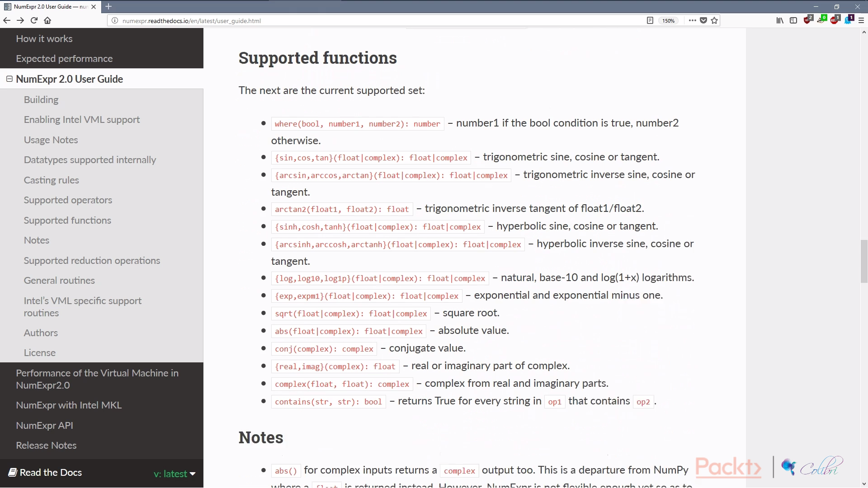Screen dimensions: 868x488
Task: Jump to Casting rules section
Action: 51,180
